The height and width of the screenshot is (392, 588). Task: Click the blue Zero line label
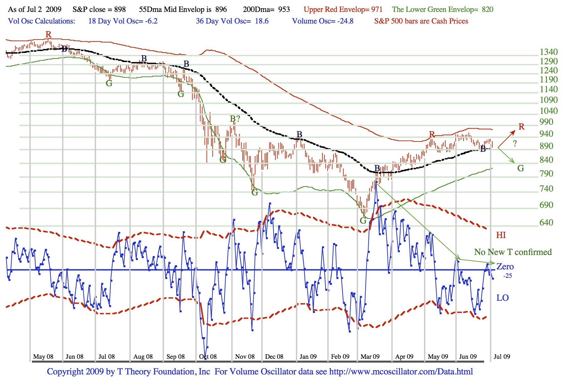(505, 267)
